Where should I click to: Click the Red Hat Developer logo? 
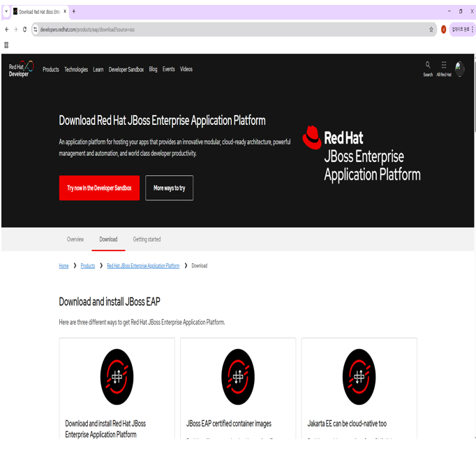(21, 69)
